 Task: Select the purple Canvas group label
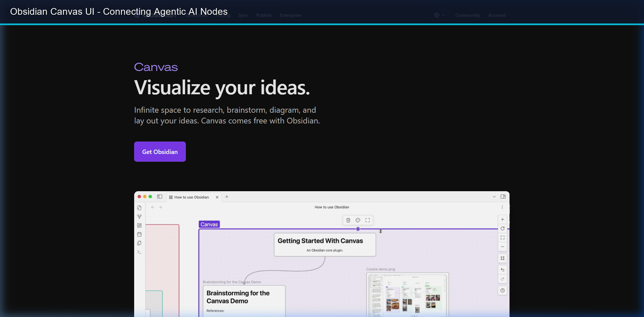pos(209,224)
